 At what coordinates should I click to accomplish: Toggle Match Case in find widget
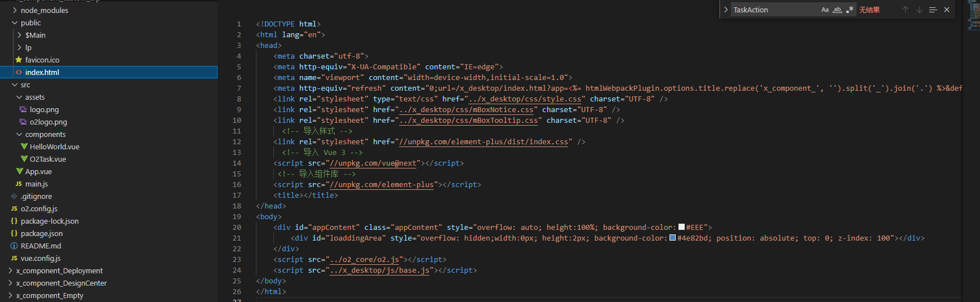point(825,10)
